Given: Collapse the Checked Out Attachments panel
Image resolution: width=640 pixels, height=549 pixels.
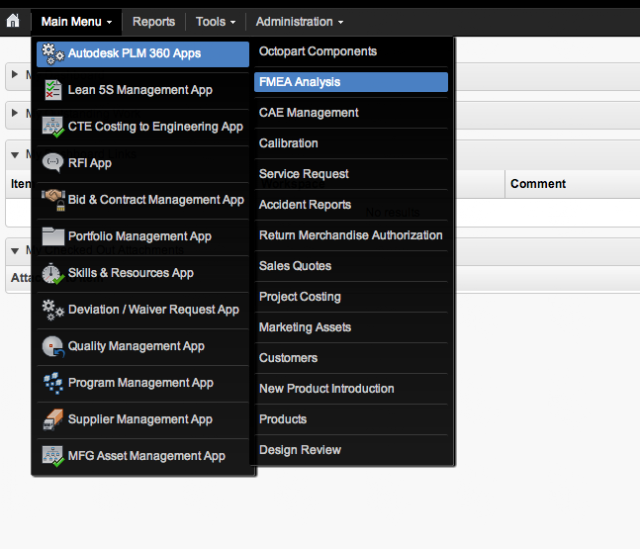Looking at the screenshot, I should point(15,251).
